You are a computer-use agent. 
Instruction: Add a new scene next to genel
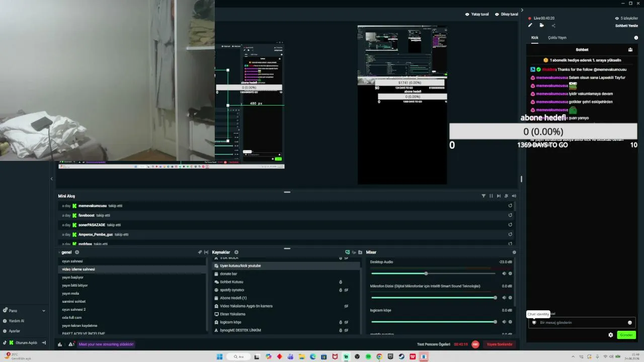pyautogui.click(x=77, y=252)
